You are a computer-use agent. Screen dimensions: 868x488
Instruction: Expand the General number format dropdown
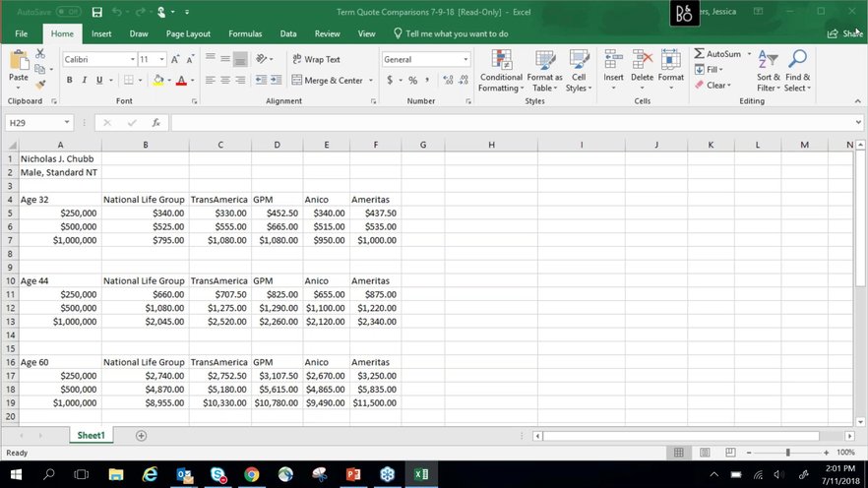tap(466, 60)
